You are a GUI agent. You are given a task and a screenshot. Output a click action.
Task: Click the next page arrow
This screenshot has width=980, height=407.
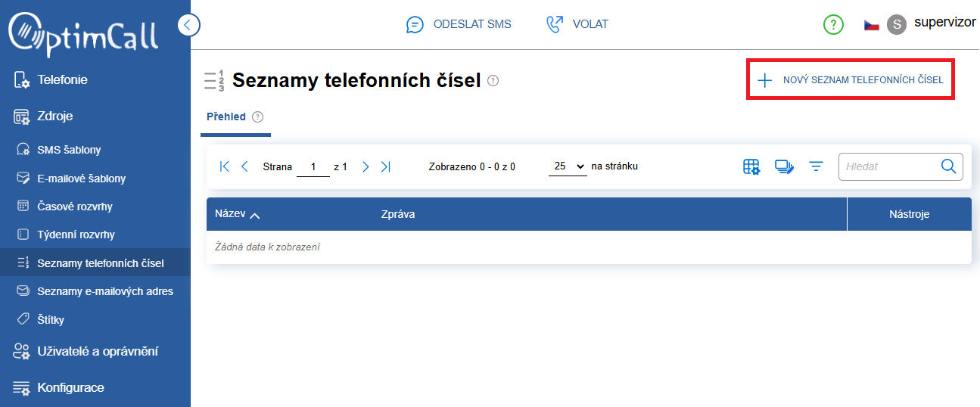point(366,166)
